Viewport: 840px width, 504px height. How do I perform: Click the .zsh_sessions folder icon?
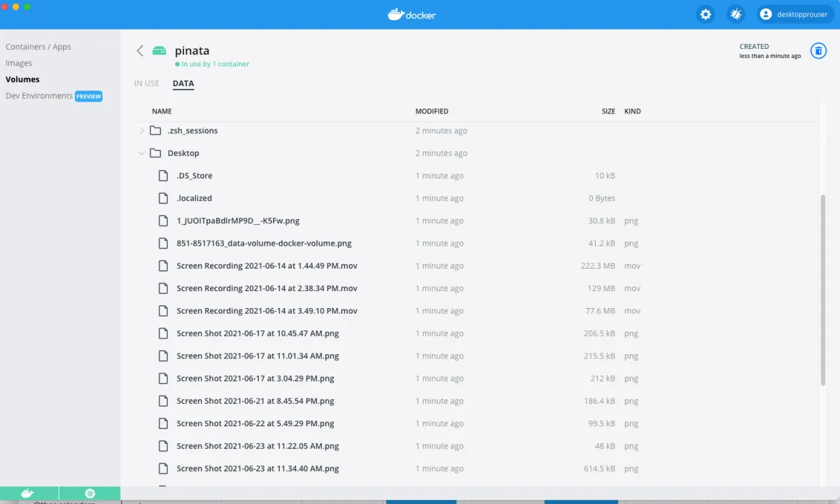pos(155,131)
